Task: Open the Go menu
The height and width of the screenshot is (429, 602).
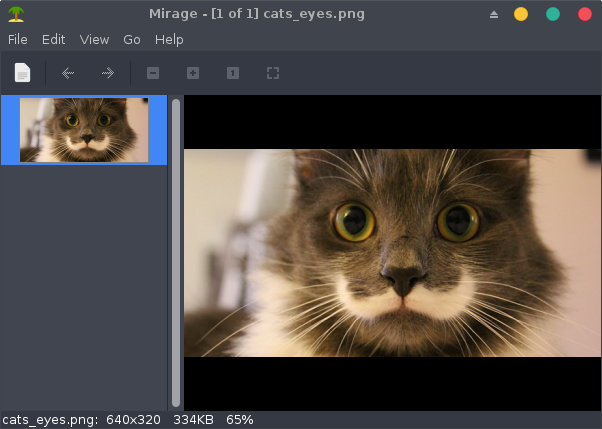Action: pos(132,40)
